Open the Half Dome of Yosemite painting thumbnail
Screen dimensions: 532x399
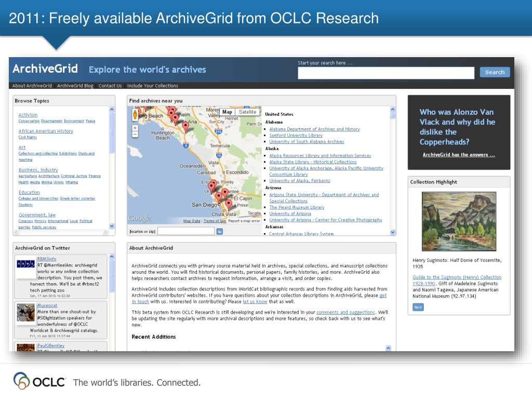pyautogui.click(x=459, y=221)
